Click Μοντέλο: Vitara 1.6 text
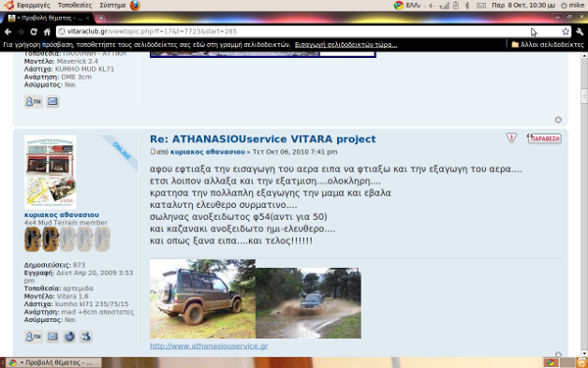The height and width of the screenshot is (368, 588). point(56,296)
